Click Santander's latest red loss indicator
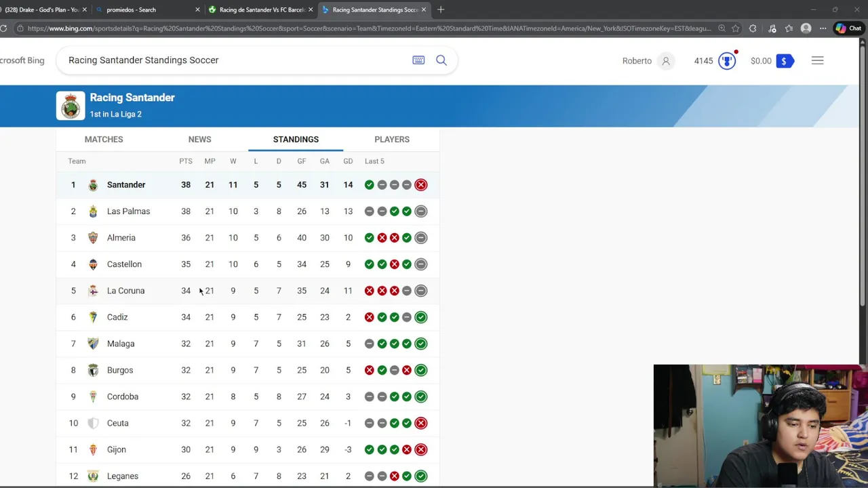This screenshot has height=488, width=868. pyautogui.click(x=420, y=185)
